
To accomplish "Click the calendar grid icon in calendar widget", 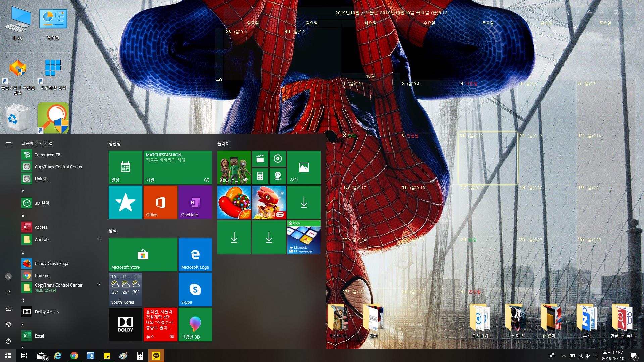I will (x=577, y=13).
